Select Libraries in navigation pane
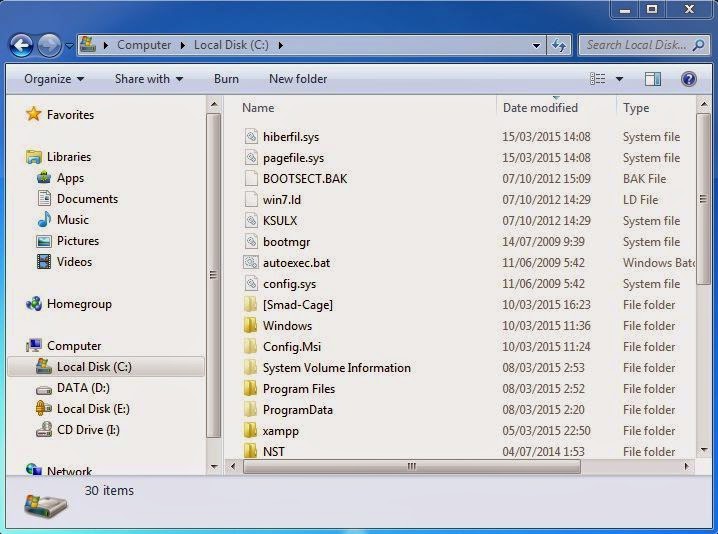Screen dimensions: 718x534 pyautogui.click(x=69, y=157)
